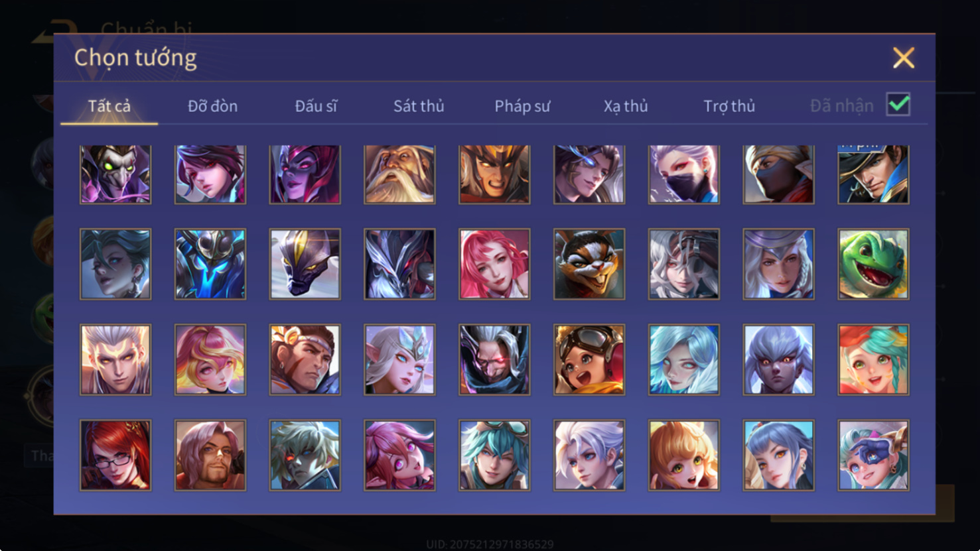Filter heroes by Sát thủ

(419, 106)
